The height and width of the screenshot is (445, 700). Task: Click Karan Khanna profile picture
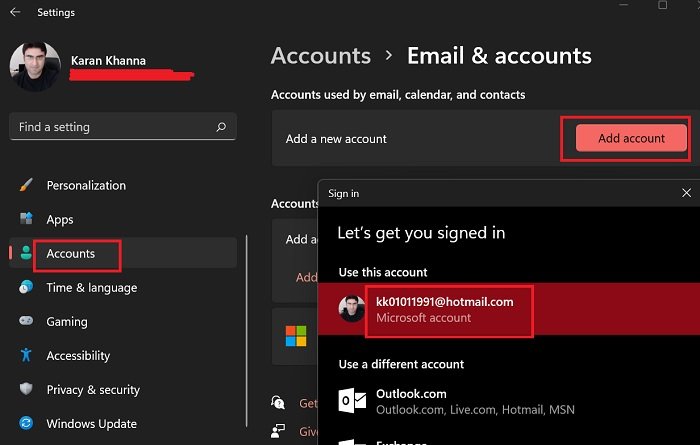34,67
